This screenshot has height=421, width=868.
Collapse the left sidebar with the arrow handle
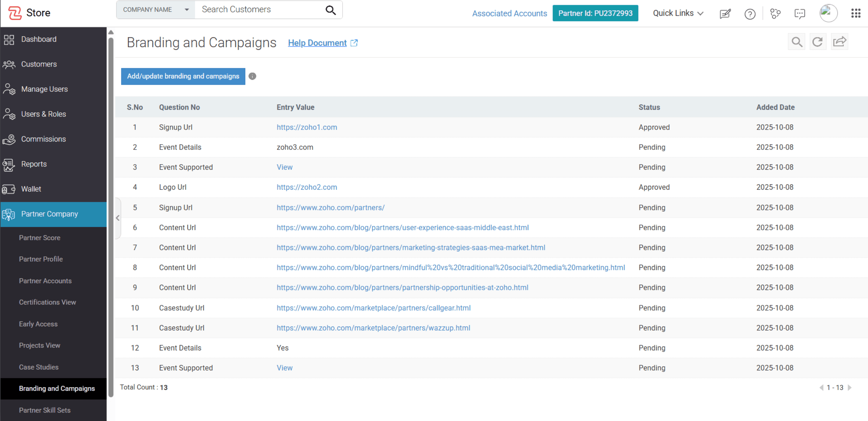coord(118,218)
